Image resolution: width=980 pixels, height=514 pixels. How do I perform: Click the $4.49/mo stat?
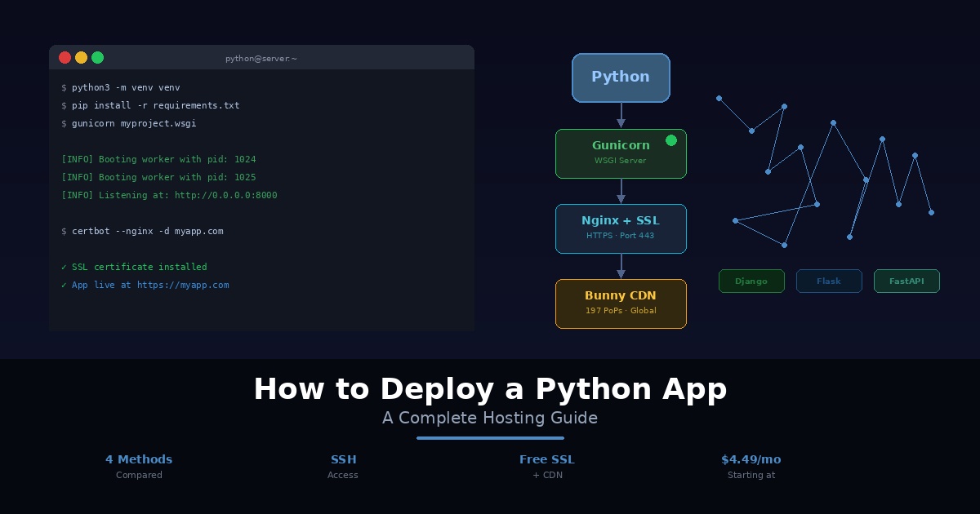tap(751, 466)
